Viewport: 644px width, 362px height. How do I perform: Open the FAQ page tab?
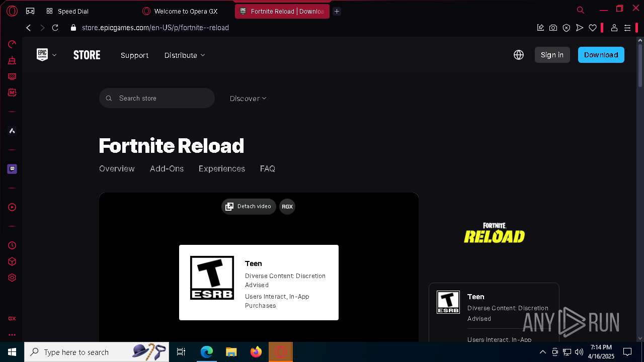pos(268,168)
